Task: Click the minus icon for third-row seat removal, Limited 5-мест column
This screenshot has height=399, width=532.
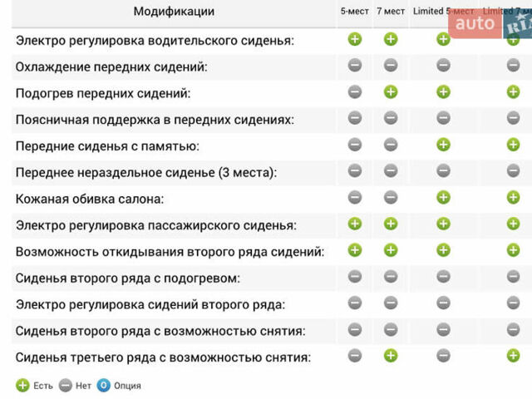Action: click(443, 356)
